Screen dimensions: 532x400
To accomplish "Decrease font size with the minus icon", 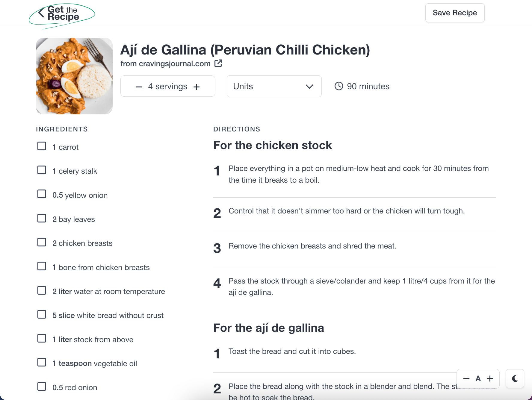I will [466, 378].
